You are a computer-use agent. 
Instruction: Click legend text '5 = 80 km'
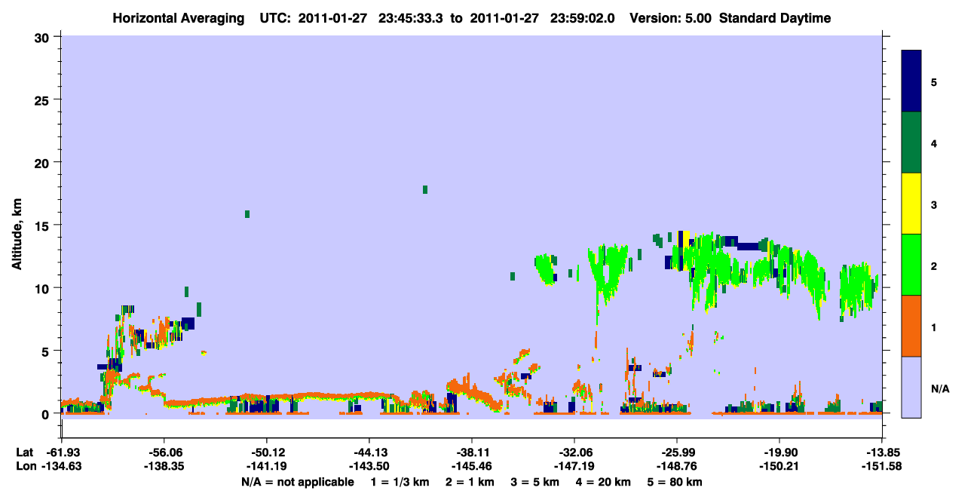pos(676,482)
